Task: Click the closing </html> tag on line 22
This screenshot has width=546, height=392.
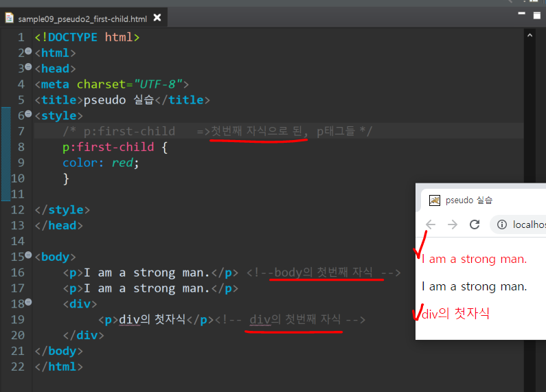Action: (59, 367)
